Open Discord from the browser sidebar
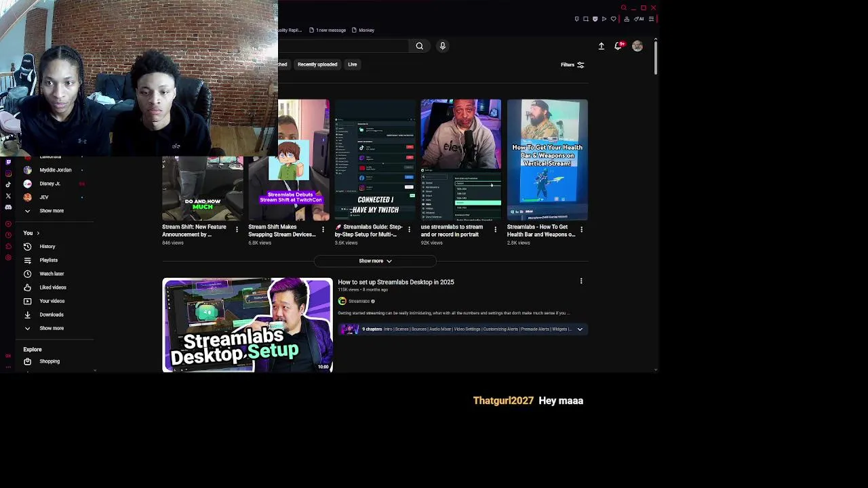 pyautogui.click(x=8, y=207)
